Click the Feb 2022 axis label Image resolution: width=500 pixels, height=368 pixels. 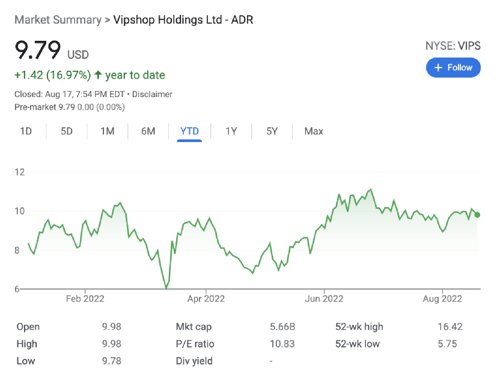pyautogui.click(x=85, y=298)
